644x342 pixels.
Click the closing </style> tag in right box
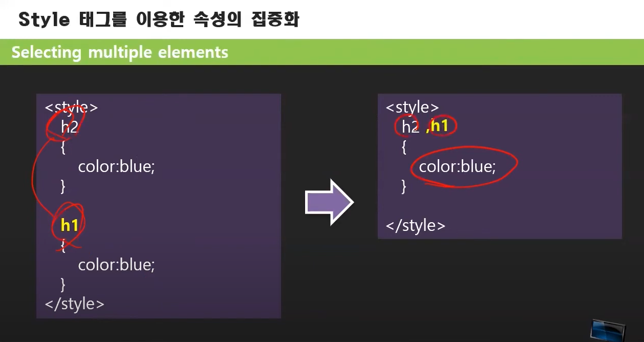415,225
